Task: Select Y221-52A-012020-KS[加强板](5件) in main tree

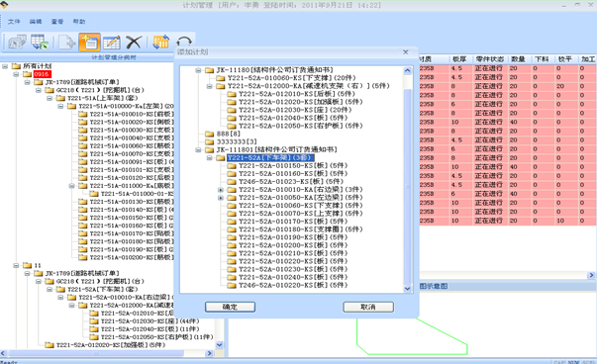Action: pos(111,345)
